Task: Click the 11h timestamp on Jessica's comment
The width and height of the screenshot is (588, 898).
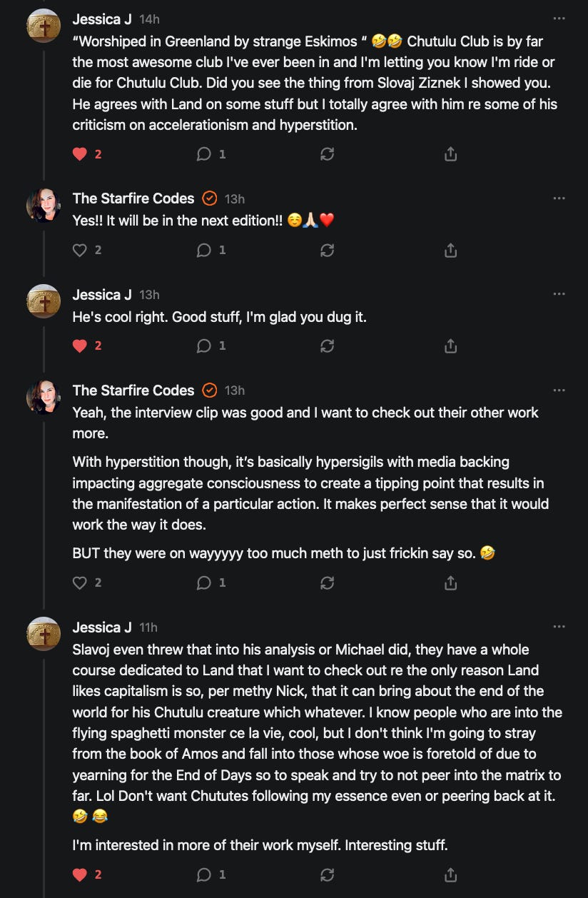Action: click(x=148, y=627)
